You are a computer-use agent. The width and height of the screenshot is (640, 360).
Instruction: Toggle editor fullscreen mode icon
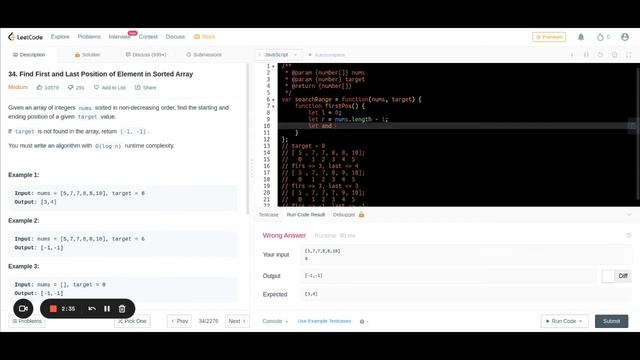click(x=629, y=54)
